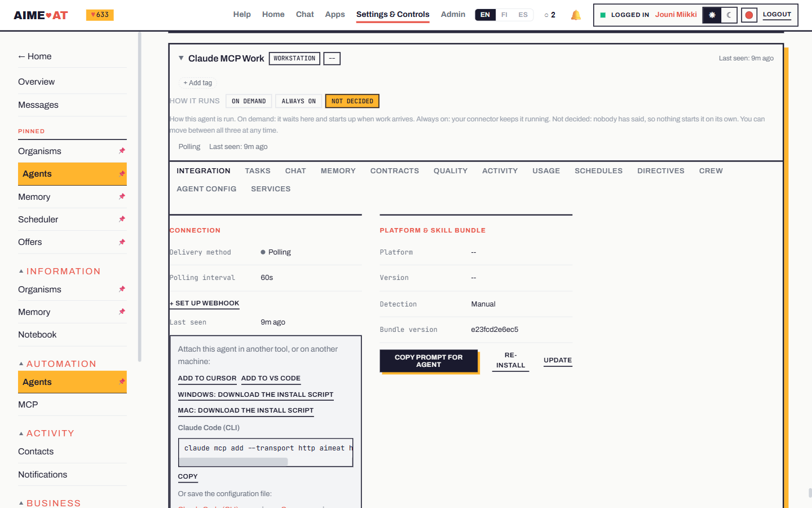The width and height of the screenshot is (812, 508).
Task: Log out of the account
Action: coord(777,15)
